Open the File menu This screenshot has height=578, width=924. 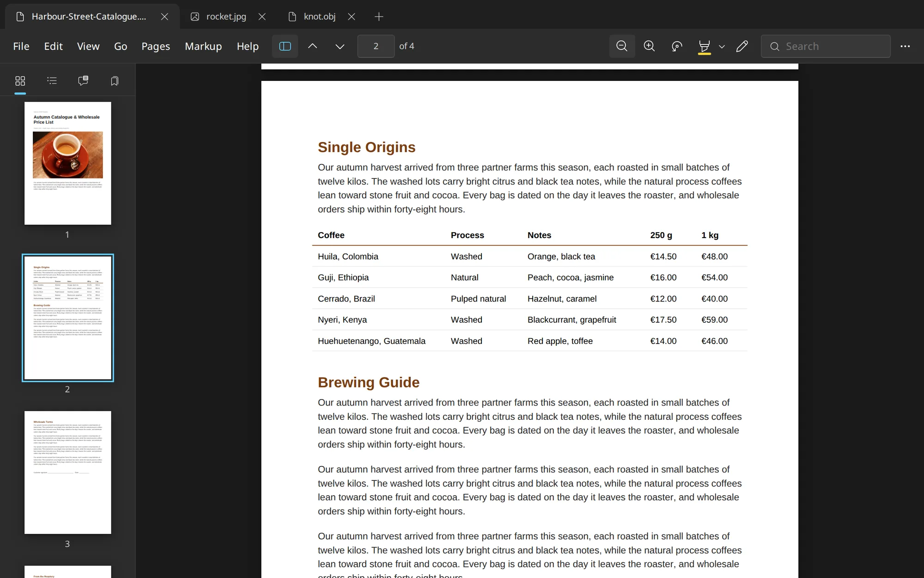tap(21, 46)
